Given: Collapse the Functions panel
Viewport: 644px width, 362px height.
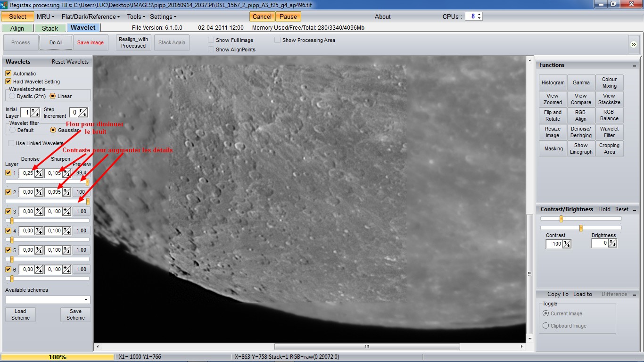Looking at the screenshot, I should pos(635,66).
